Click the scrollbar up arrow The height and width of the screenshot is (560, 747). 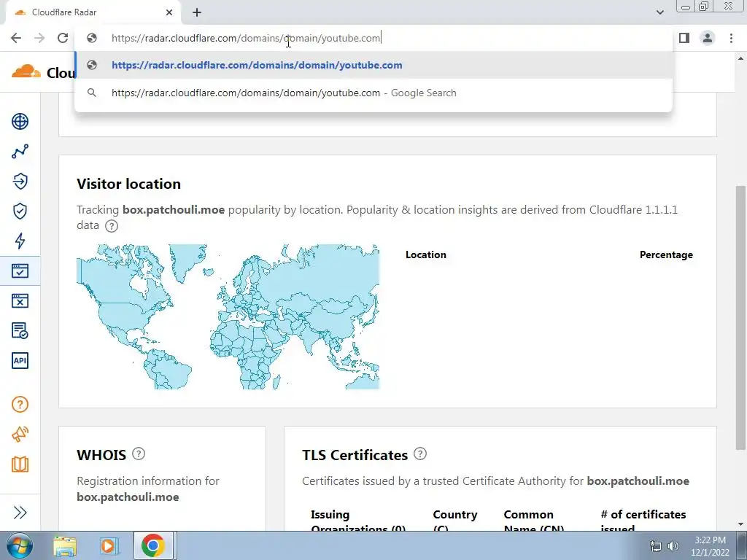(x=740, y=58)
